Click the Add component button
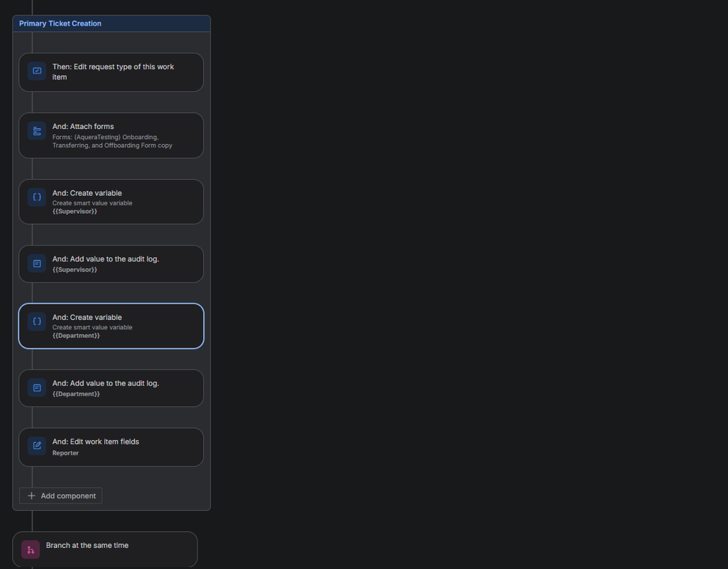 (60, 495)
